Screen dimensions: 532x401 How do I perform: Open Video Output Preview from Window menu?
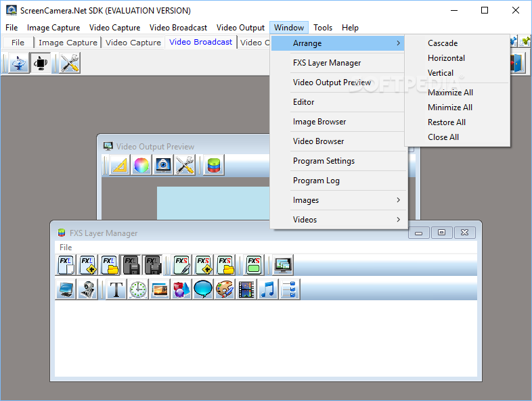pos(338,82)
